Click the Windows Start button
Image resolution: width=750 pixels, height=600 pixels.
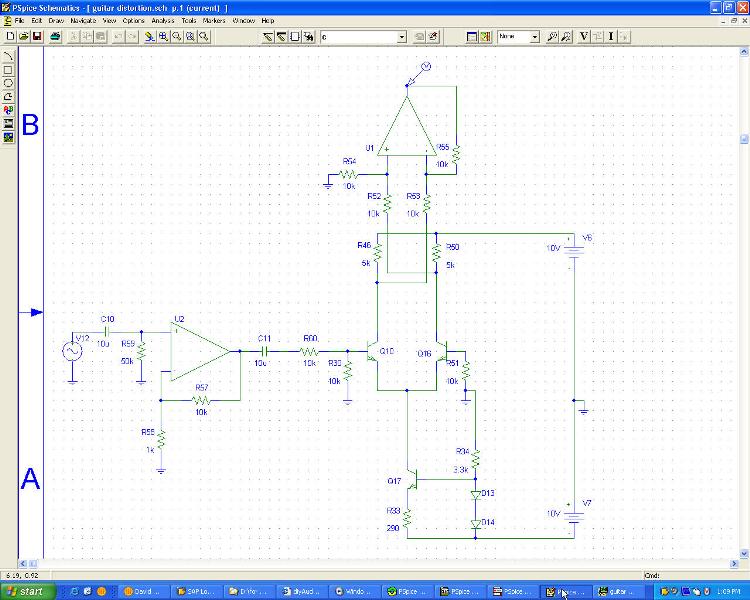click(x=26, y=591)
